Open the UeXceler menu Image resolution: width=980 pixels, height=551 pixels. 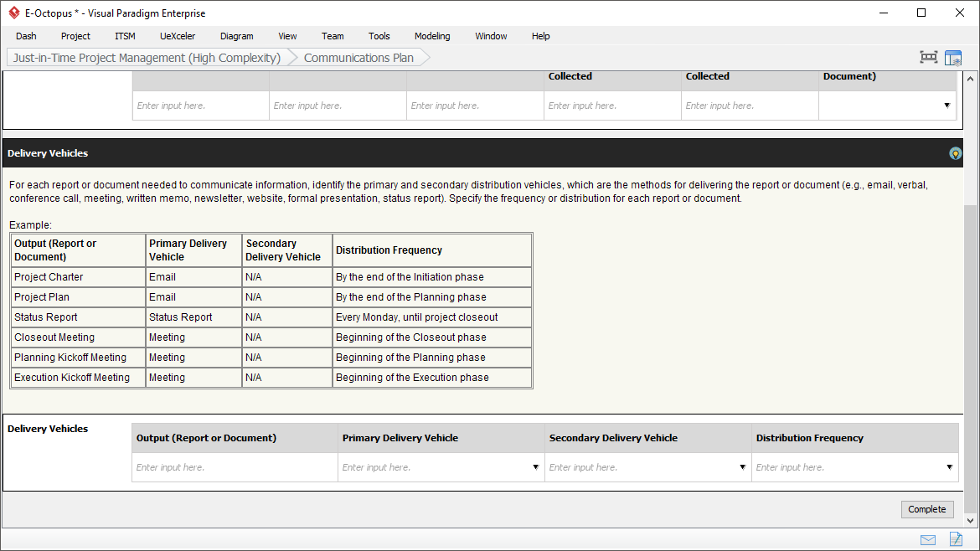[178, 36]
